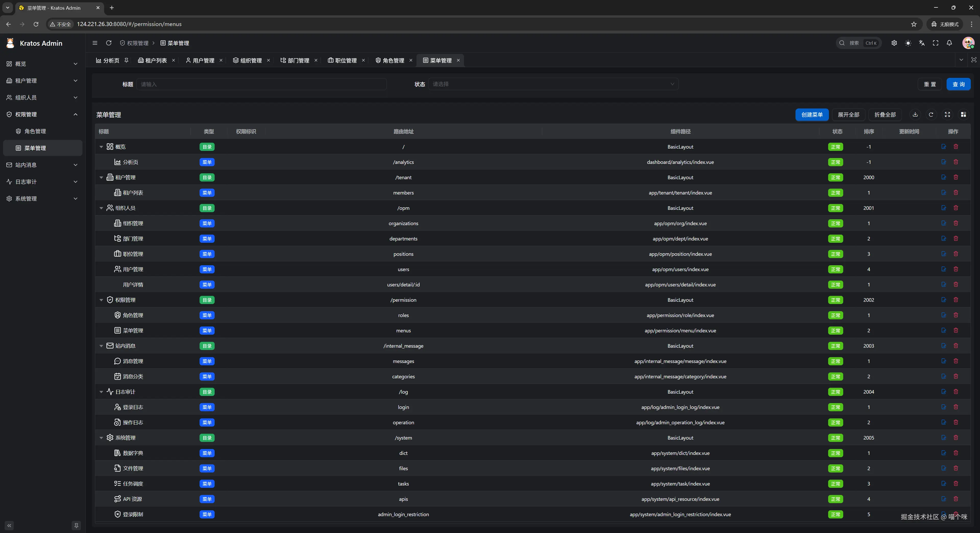Image resolution: width=980 pixels, height=533 pixels.
Task: Click the delete icon in the 租户管理 row
Action: pos(956,177)
